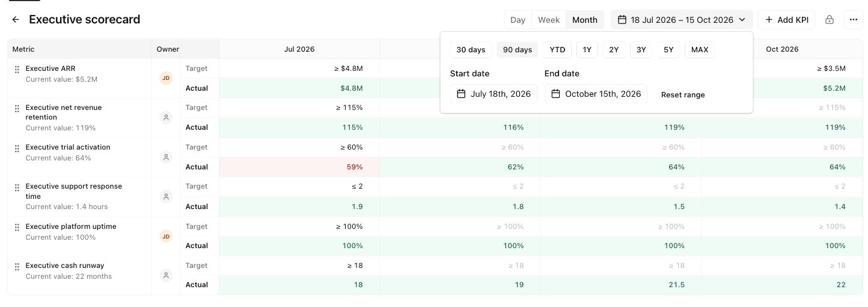Click the JD owner avatar for Executive platform uptime
The width and height of the screenshot is (868, 307).
166,237
